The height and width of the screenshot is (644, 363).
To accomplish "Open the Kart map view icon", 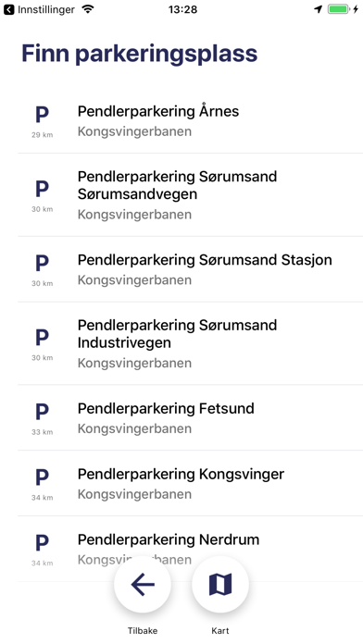I will tap(220, 584).
